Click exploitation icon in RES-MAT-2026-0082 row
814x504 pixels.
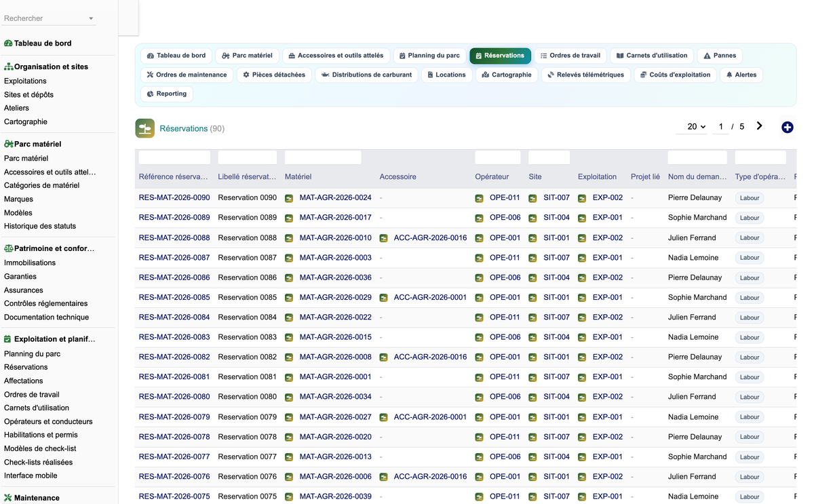(x=582, y=357)
